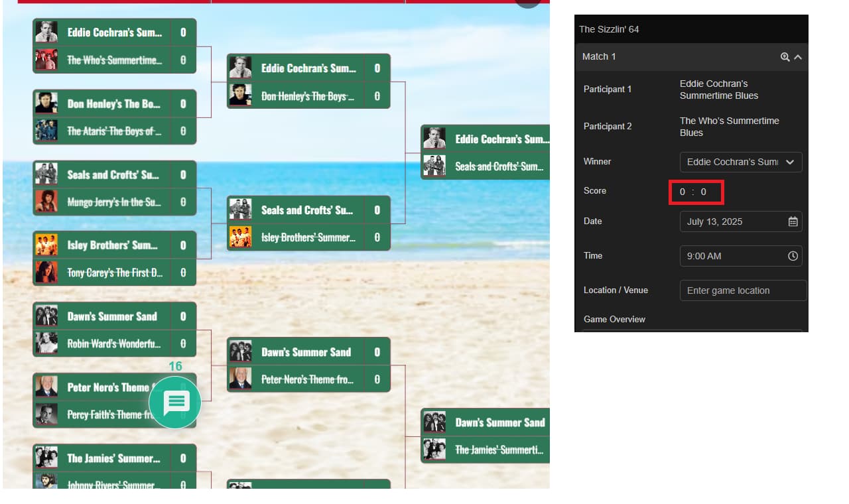
Task: Click Peter Nero's thumbnail above Percy Faith's entry
Action: 46,387
